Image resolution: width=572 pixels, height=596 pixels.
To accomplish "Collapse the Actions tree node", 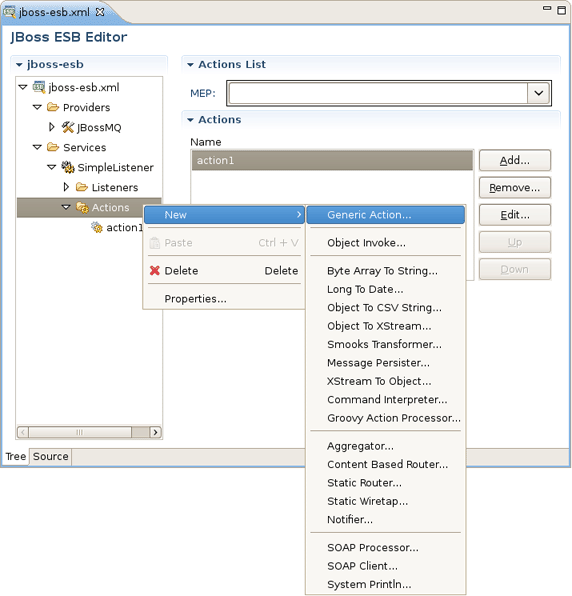I will point(66,207).
